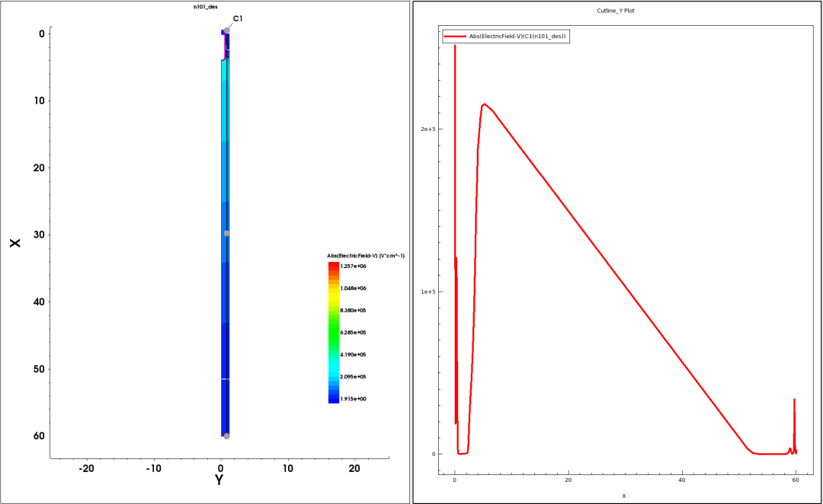The height and width of the screenshot is (504, 823).
Task: Select the 4.190e+05 legend value
Action: 354,355
